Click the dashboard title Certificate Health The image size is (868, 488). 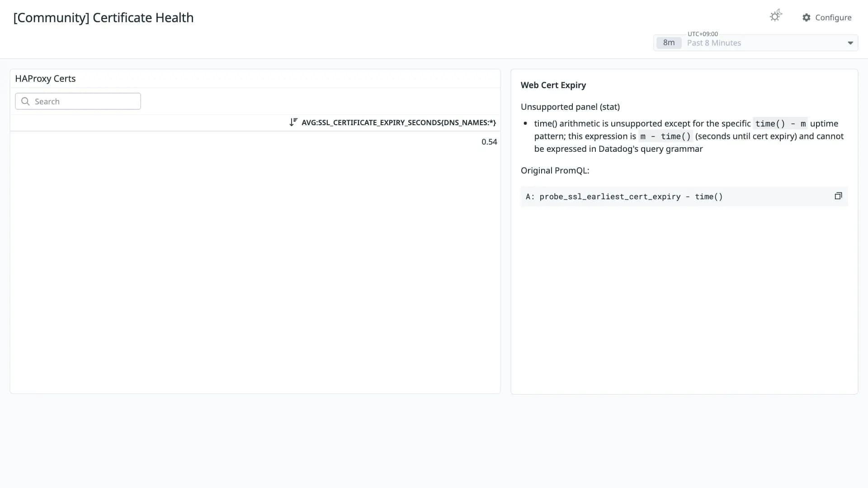click(104, 18)
